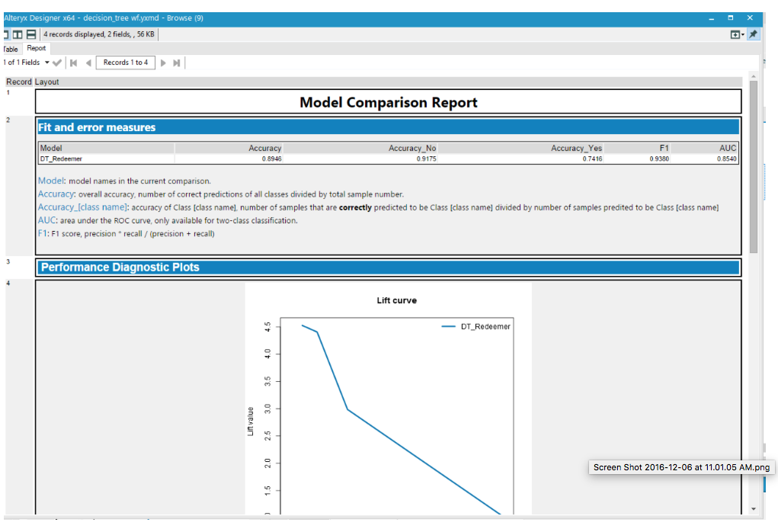778x532 pixels.
Task: Toggle the pin icon for the Browse window
Action: (x=753, y=34)
